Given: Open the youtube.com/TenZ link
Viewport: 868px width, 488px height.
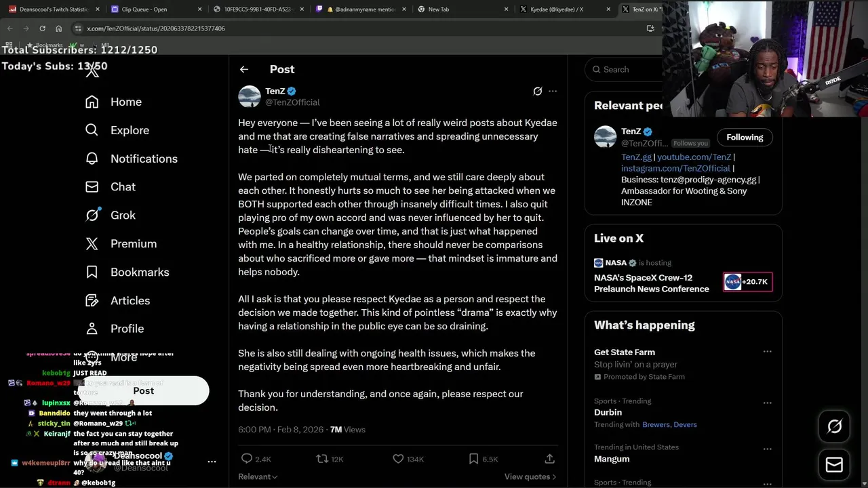Looking at the screenshot, I should tap(694, 157).
